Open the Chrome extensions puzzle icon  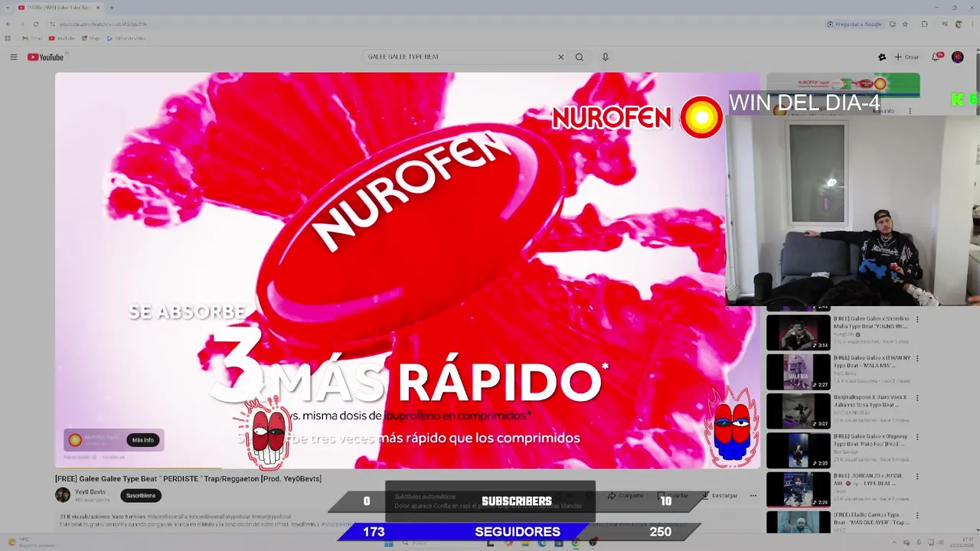point(925,24)
